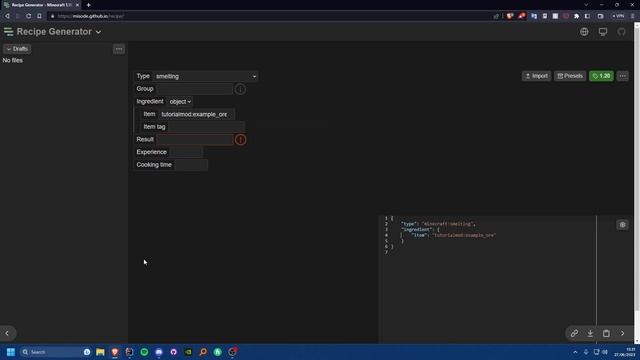Image resolution: width=640 pixels, height=360 pixels.
Task: Open the Windows Start menu
Action: (11, 352)
